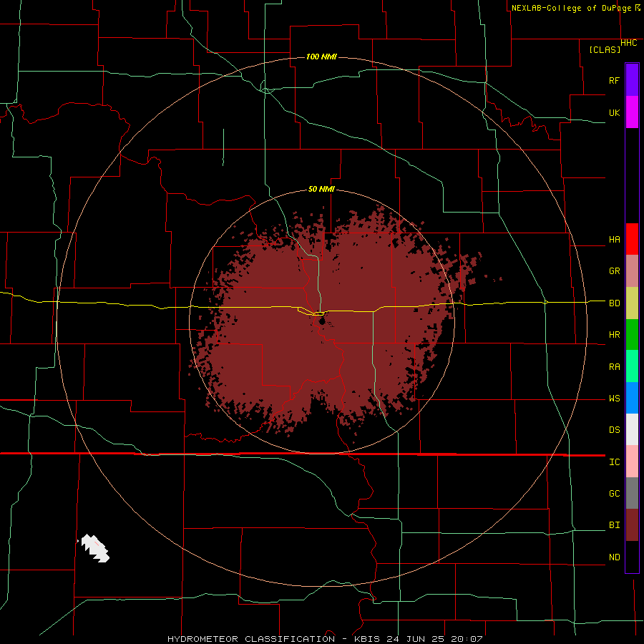Viewport: 644px width, 644px height.
Task: Click the WS blue legend swatch
Action: 632,398
